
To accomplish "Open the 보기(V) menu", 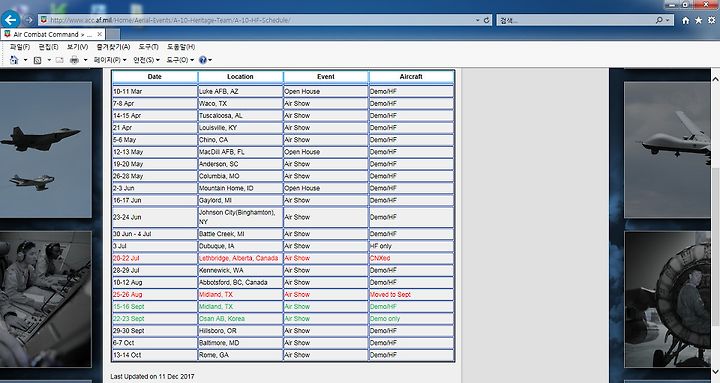I will pos(77,47).
